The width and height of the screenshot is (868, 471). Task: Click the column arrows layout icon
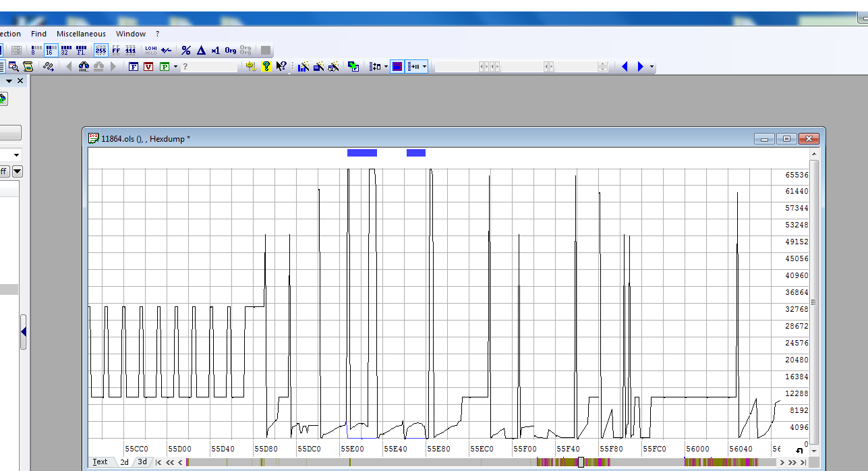[375, 67]
